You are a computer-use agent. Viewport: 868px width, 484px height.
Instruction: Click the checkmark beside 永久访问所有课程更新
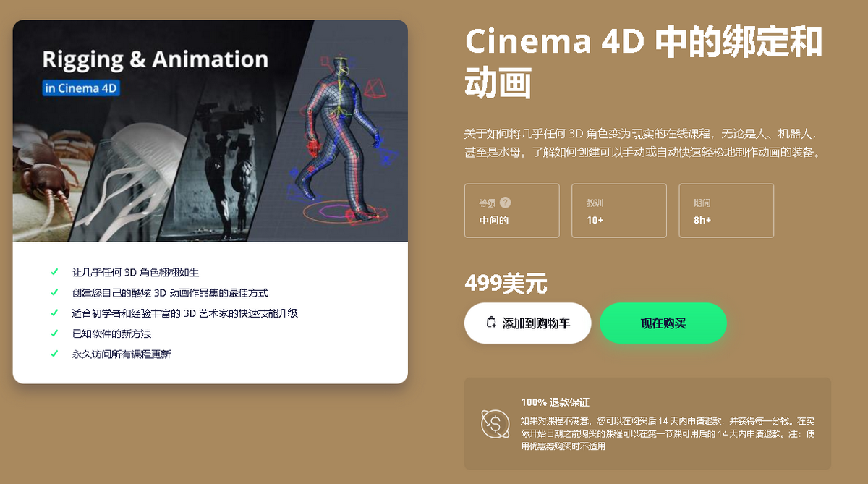pyautogui.click(x=54, y=354)
